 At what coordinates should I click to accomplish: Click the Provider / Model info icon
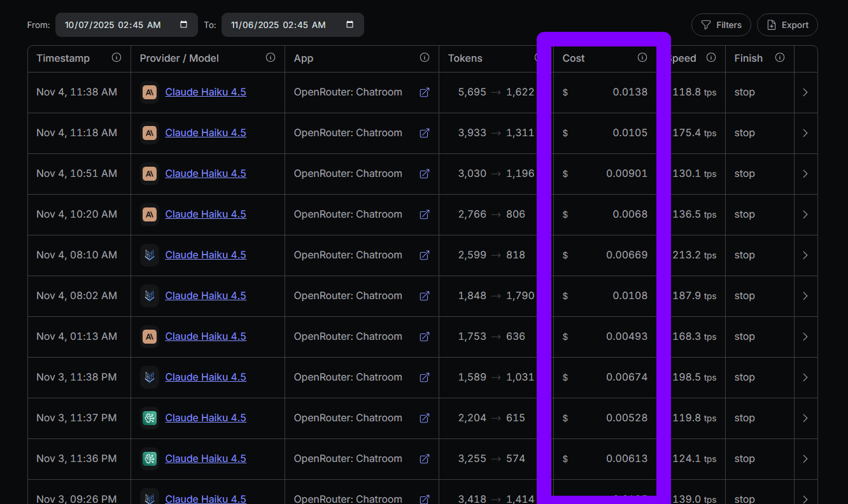pos(271,58)
